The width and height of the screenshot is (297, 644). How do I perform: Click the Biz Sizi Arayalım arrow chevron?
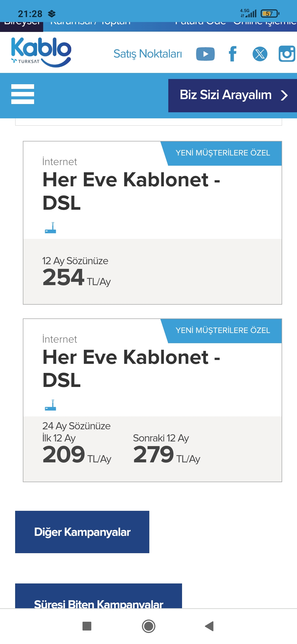click(x=284, y=95)
